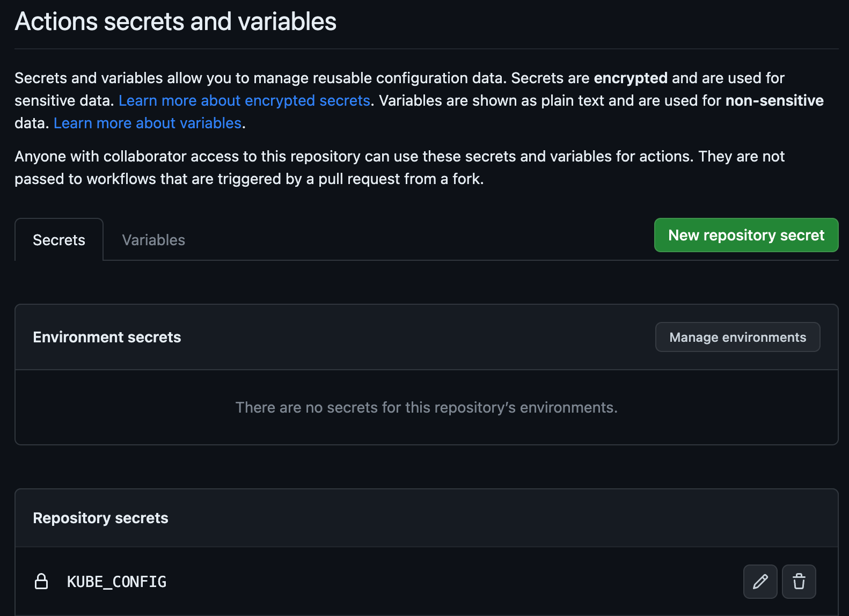Open the Learn more about variables link
Image resolution: width=849 pixels, height=616 pixels.
[x=148, y=123]
